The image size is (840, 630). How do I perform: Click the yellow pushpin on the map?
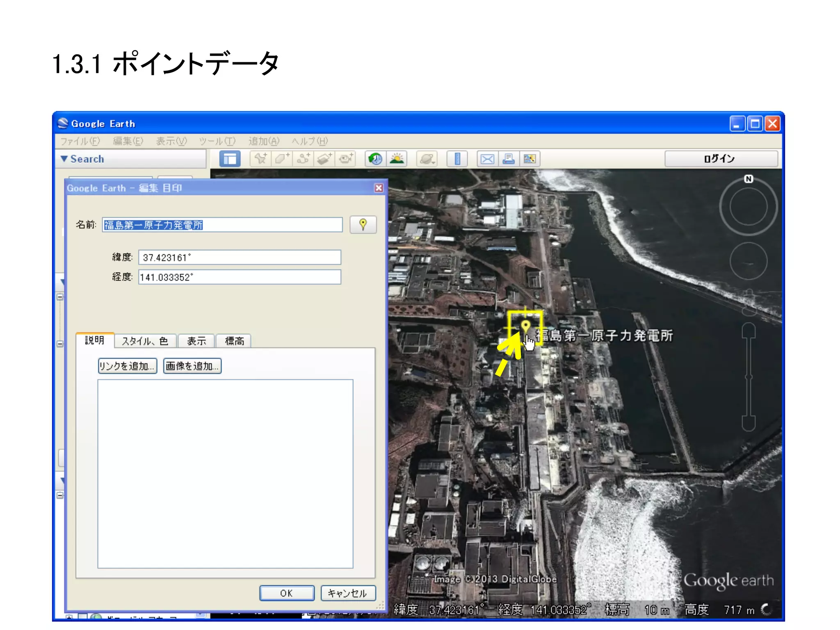[x=525, y=326]
